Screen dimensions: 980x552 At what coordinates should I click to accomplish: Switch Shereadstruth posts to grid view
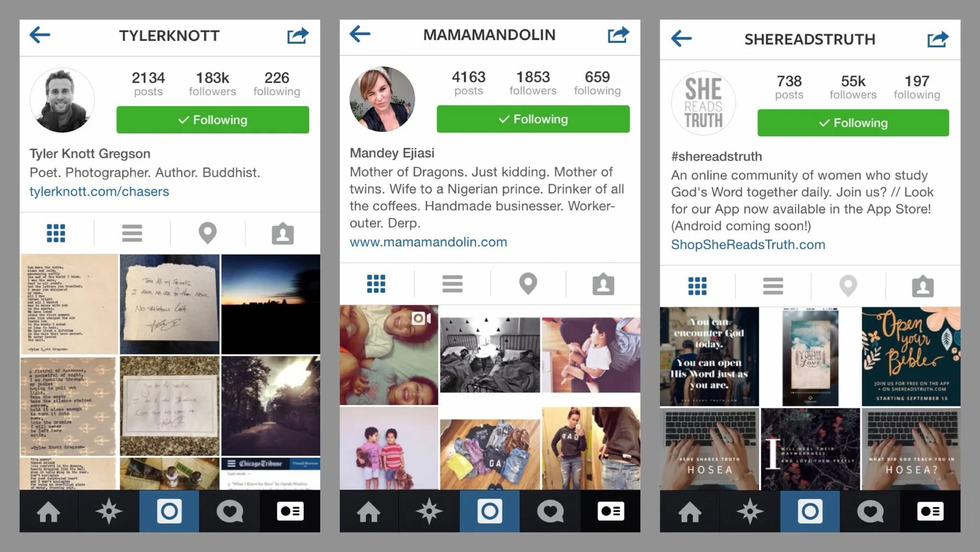point(697,286)
